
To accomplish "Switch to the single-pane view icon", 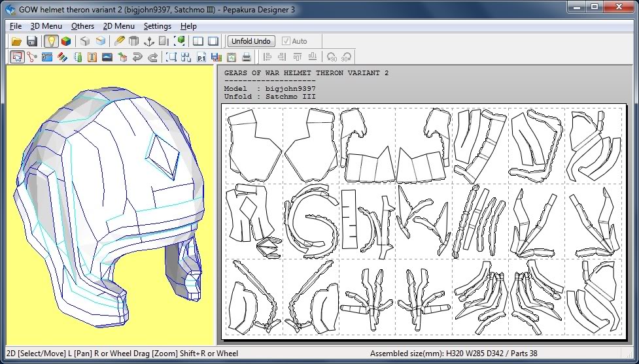I will 213,41.
